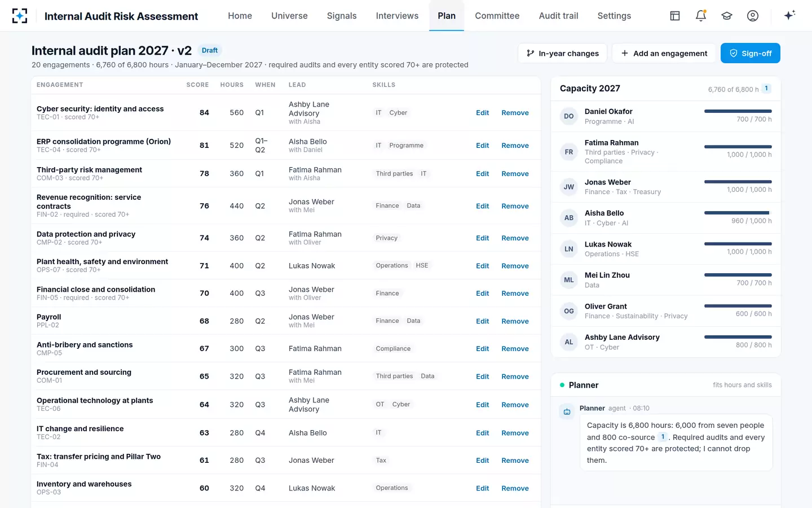Viewport: 812px width, 508px height.
Task: Click the In-year changes button
Action: point(562,53)
